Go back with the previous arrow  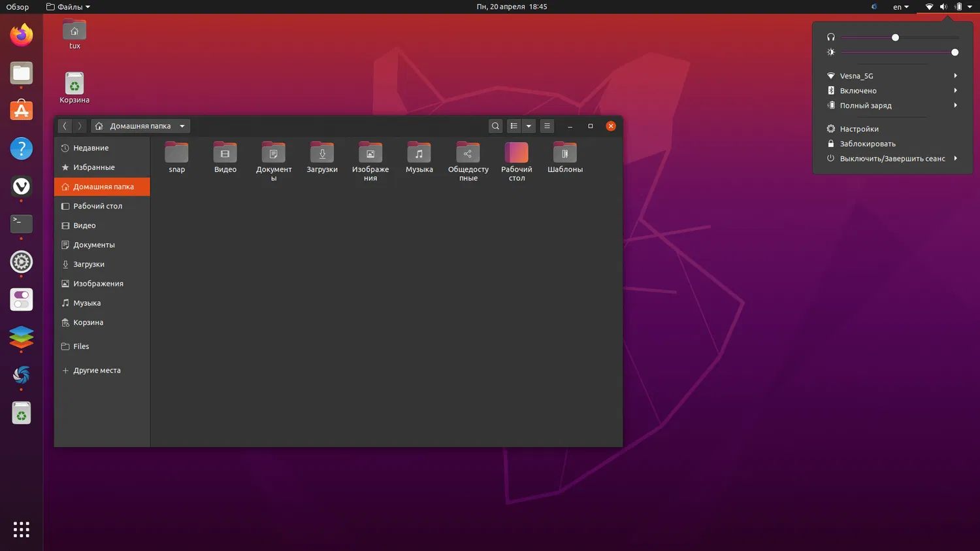(x=65, y=126)
